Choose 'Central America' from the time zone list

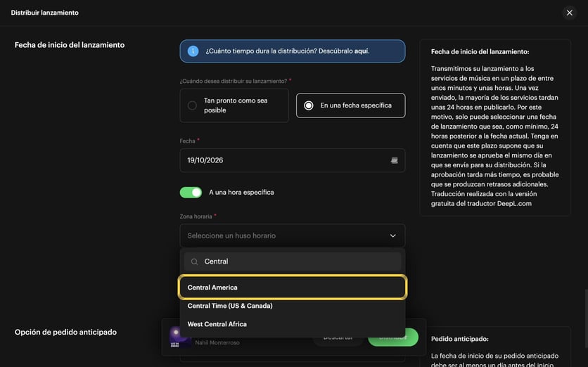click(x=293, y=288)
